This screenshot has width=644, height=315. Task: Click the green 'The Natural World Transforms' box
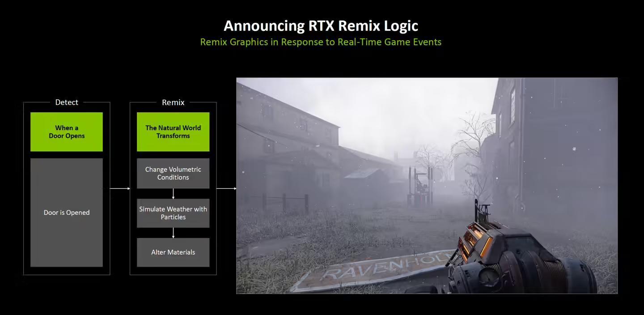[173, 132]
